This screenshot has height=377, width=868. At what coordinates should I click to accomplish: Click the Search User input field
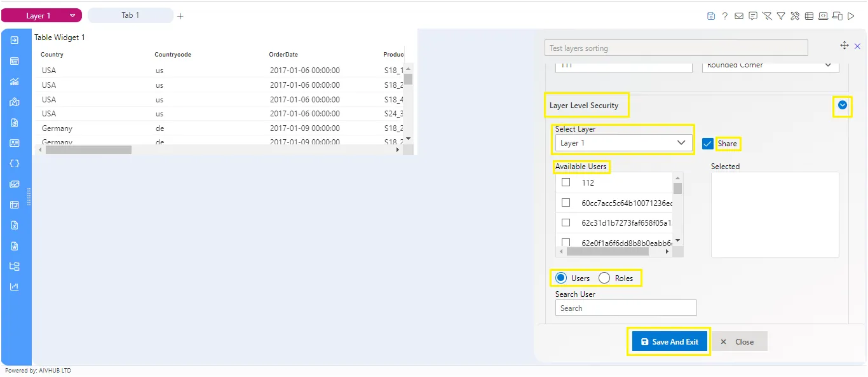(x=626, y=308)
